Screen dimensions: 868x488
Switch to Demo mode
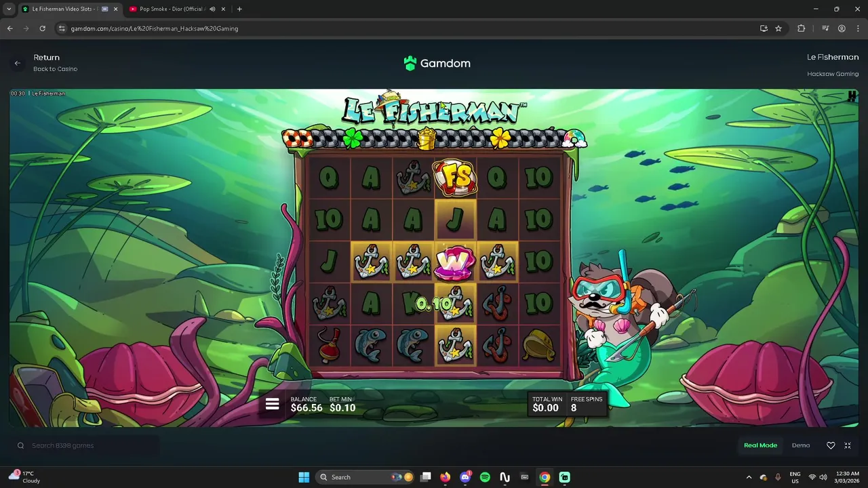pyautogui.click(x=801, y=445)
